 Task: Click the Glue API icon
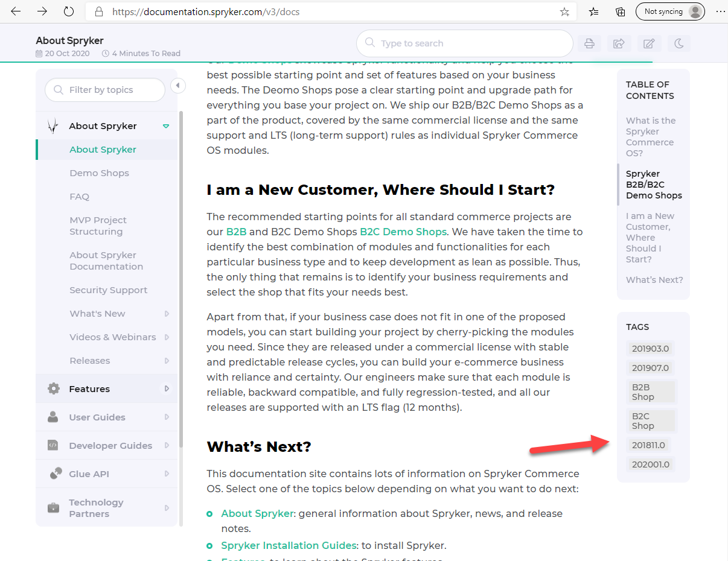(56, 474)
